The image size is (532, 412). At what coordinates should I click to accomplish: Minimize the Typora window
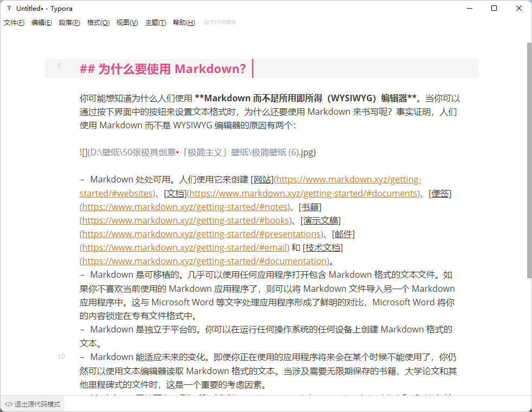pos(470,8)
